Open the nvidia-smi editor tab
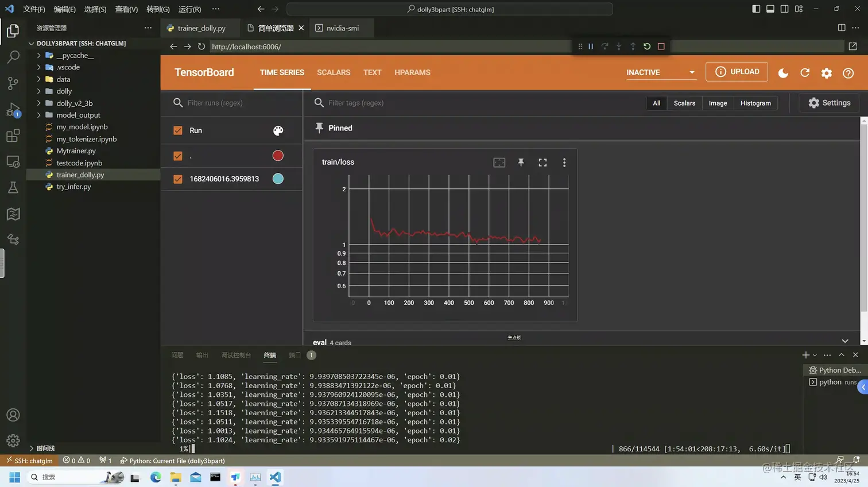 pos(342,28)
